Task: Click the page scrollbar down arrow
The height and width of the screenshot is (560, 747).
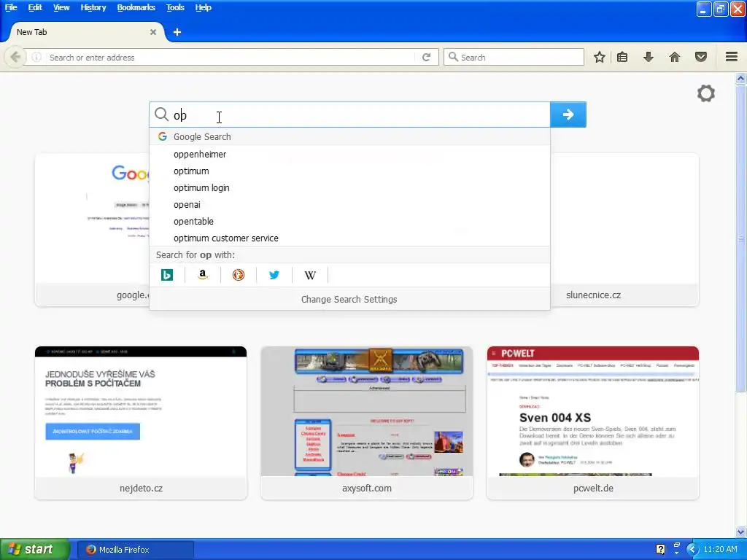Action: click(741, 532)
